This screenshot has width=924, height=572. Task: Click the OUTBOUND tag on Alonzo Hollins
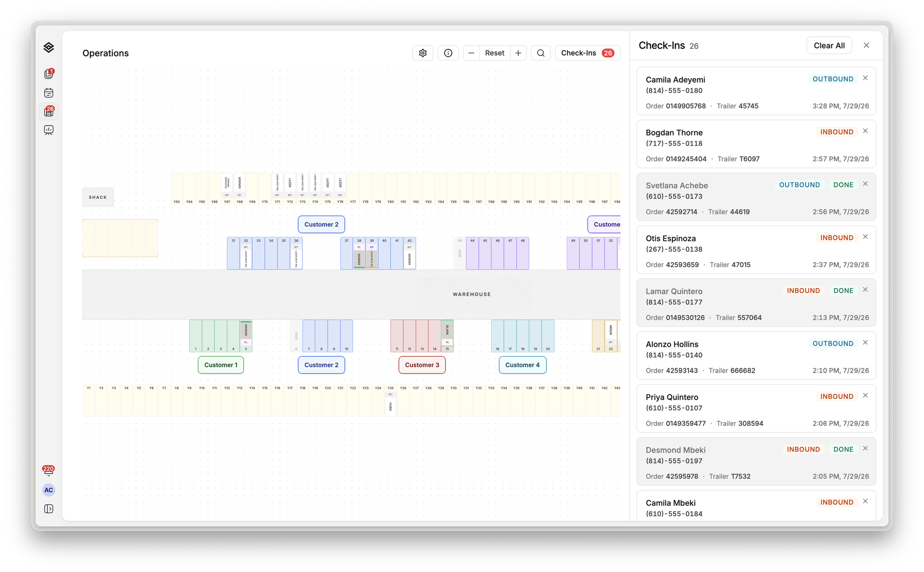point(833,343)
